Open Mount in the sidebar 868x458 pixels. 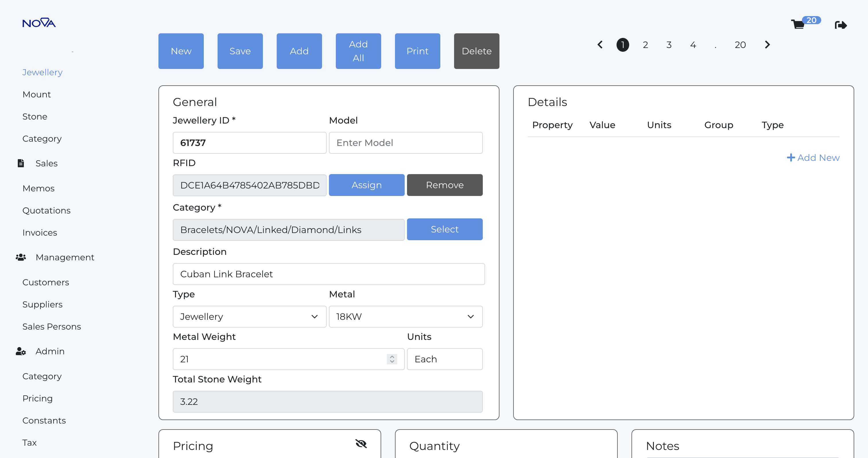pos(36,95)
